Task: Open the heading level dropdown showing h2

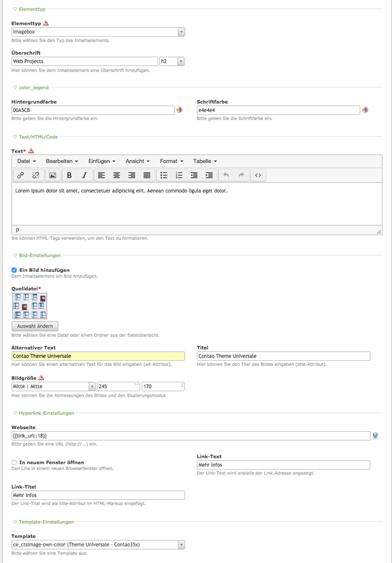Action: pyautogui.click(x=172, y=61)
